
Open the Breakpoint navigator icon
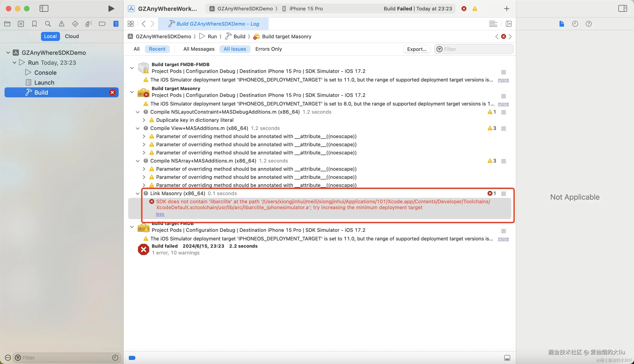tap(102, 24)
